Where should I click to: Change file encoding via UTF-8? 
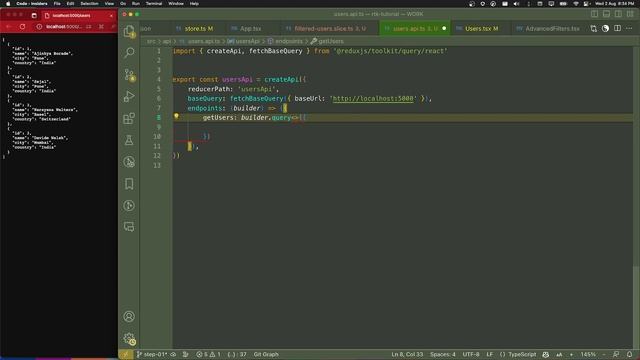(471, 354)
